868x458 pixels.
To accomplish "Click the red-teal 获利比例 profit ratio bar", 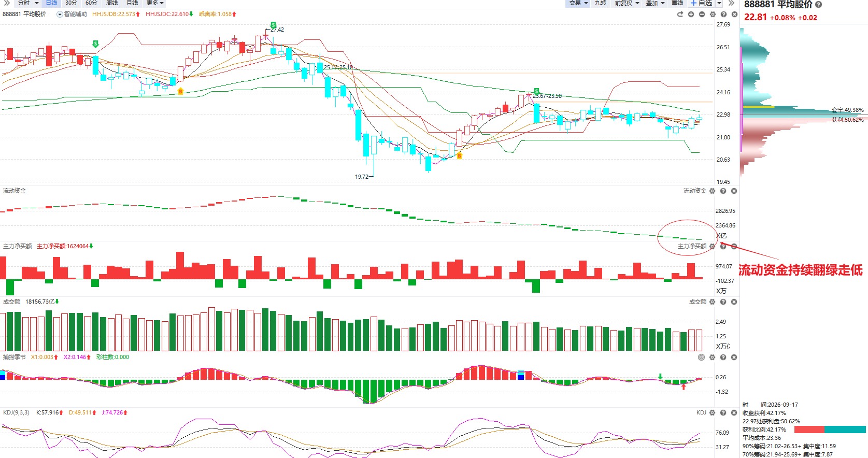I will pos(830,430).
